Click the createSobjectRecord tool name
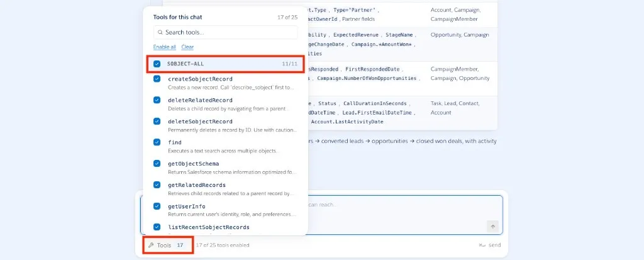644x260 pixels. pyautogui.click(x=201, y=79)
